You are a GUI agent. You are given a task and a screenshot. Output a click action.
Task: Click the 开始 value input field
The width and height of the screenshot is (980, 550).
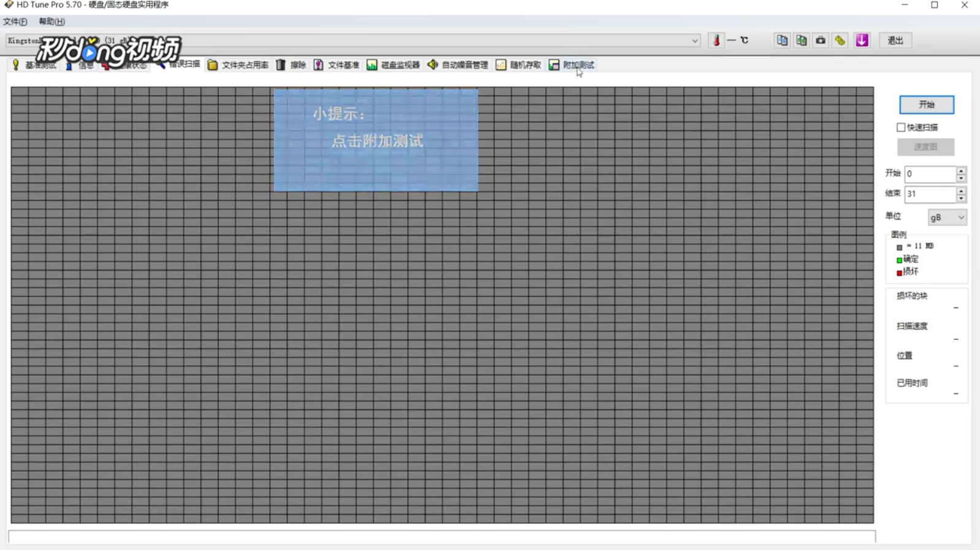930,174
